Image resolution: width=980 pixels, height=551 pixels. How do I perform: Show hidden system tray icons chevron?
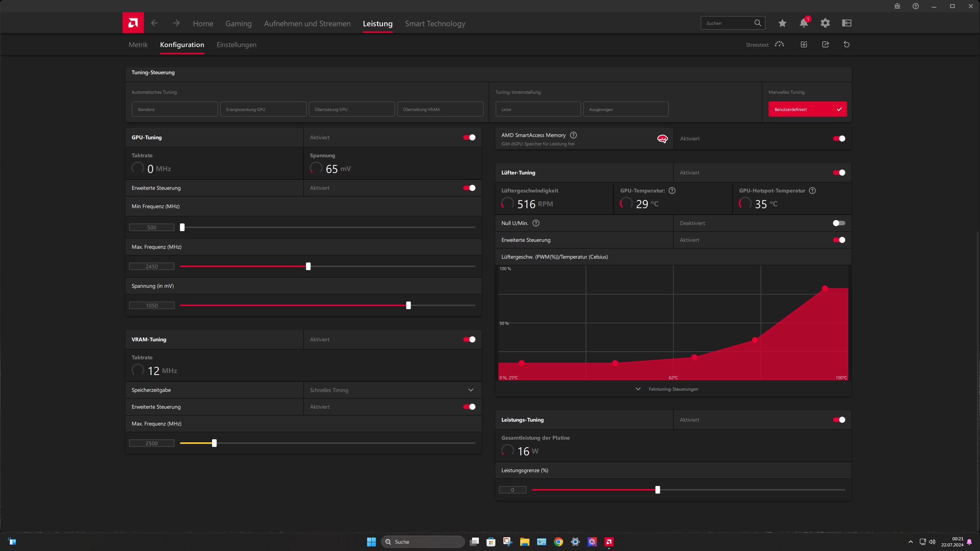click(x=910, y=542)
